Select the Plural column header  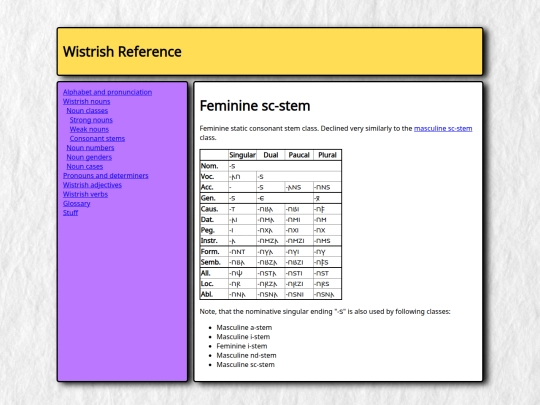[x=327, y=155]
